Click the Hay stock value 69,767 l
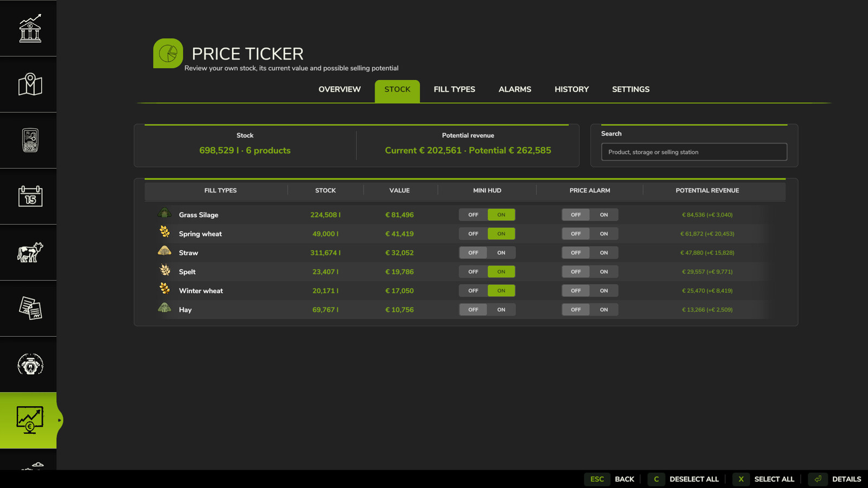Screen dimensions: 868x488 coord(325,310)
